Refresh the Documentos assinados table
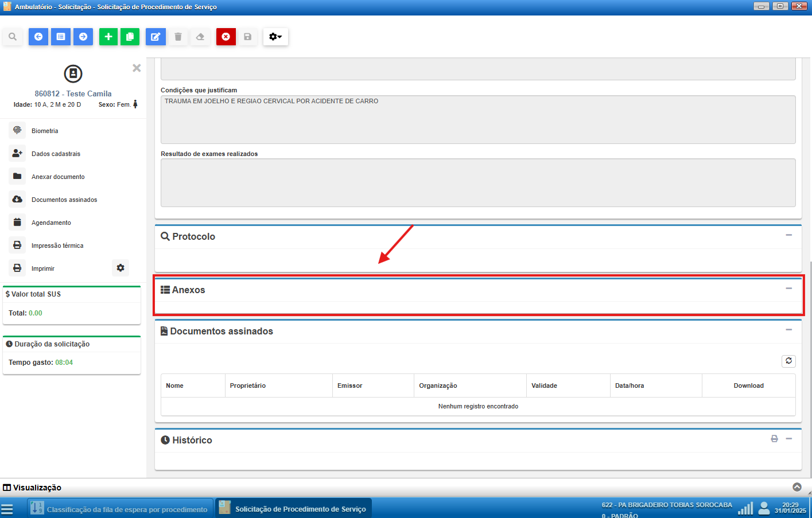This screenshot has width=812, height=518. tap(788, 361)
